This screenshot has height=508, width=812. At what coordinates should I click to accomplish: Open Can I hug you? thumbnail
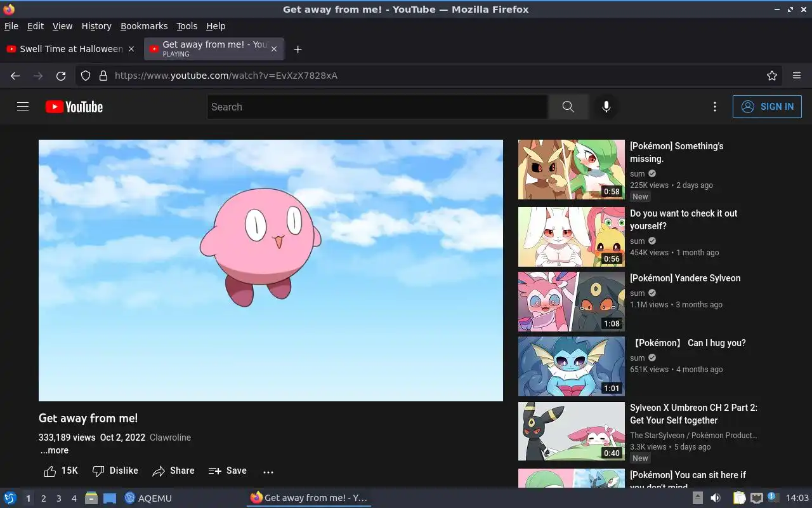[572, 366]
